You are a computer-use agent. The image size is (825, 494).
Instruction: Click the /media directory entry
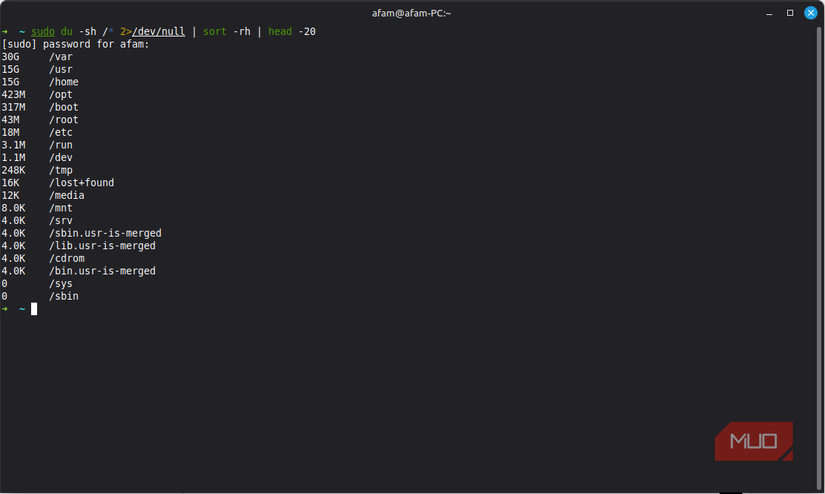(66, 196)
